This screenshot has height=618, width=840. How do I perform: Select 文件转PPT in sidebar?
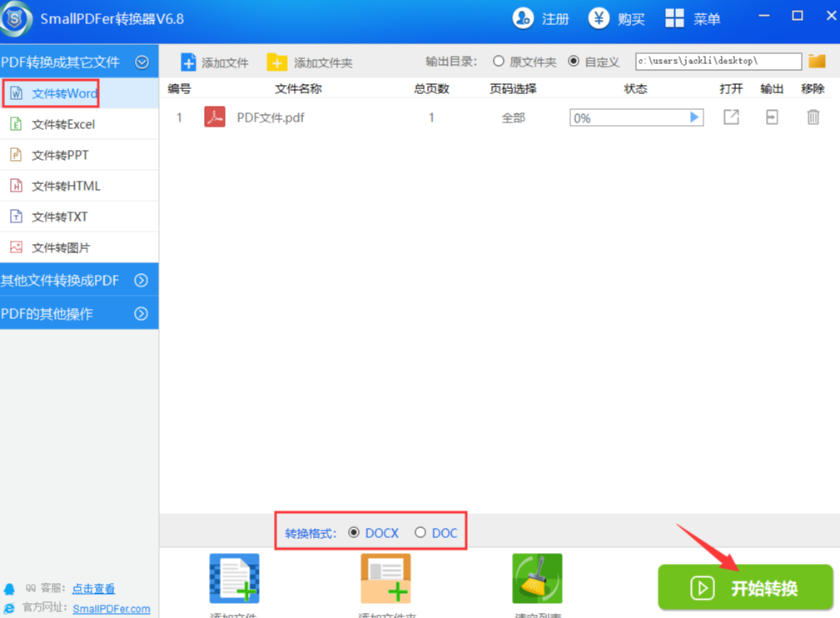coord(79,155)
